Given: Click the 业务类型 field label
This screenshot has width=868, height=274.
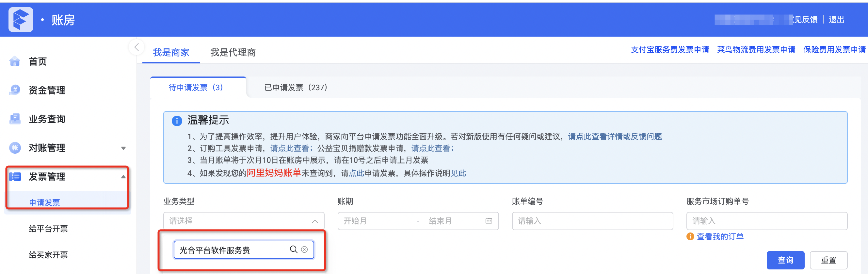Looking at the screenshot, I should point(179,201).
